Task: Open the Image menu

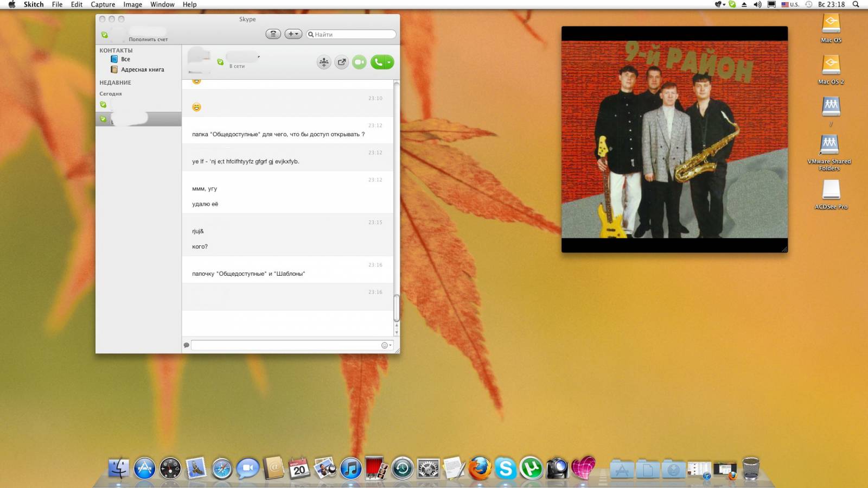Action: pyautogui.click(x=132, y=4)
